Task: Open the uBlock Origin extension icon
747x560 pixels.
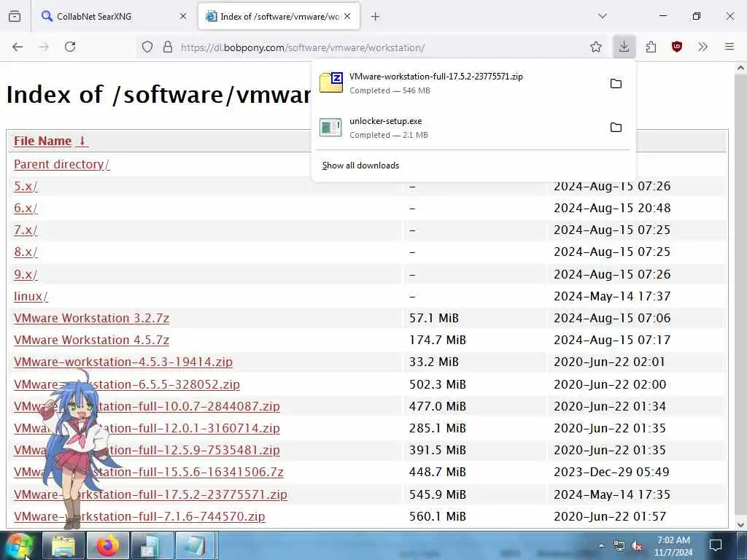Action: [x=676, y=47]
